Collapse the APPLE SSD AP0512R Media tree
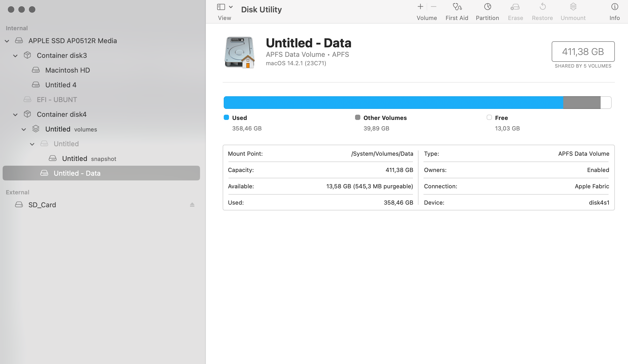This screenshot has height=364, width=628. click(7, 41)
